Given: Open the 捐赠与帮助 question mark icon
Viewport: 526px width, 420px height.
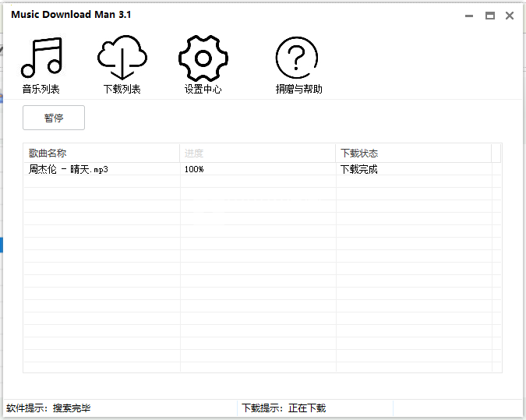Looking at the screenshot, I should click(x=297, y=58).
